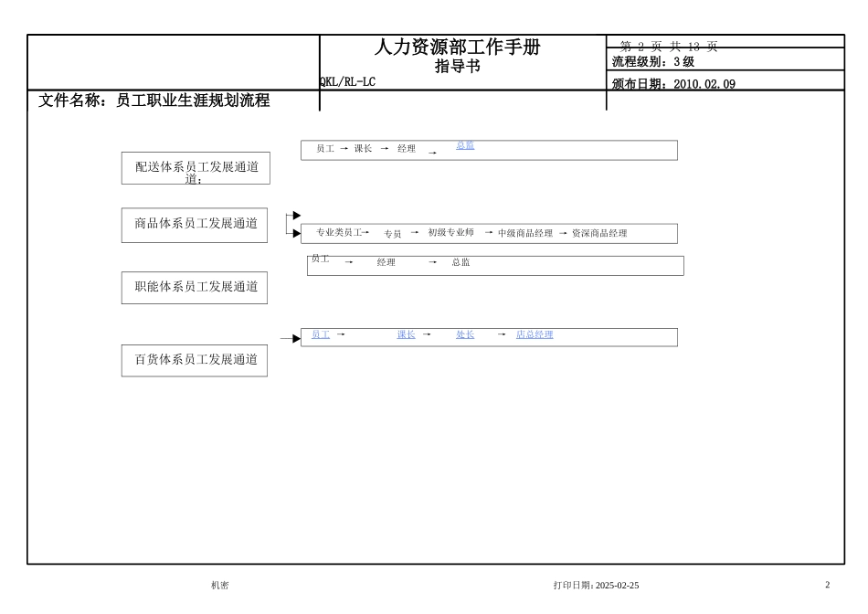Click the 资深商品经理 text
Image resolution: width=868 pixels, height=614 pixels.
599,234
